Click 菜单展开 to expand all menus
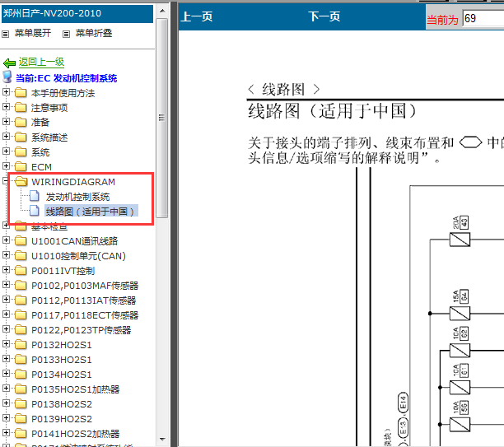Viewport: 504px width, 447px height. point(33,33)
